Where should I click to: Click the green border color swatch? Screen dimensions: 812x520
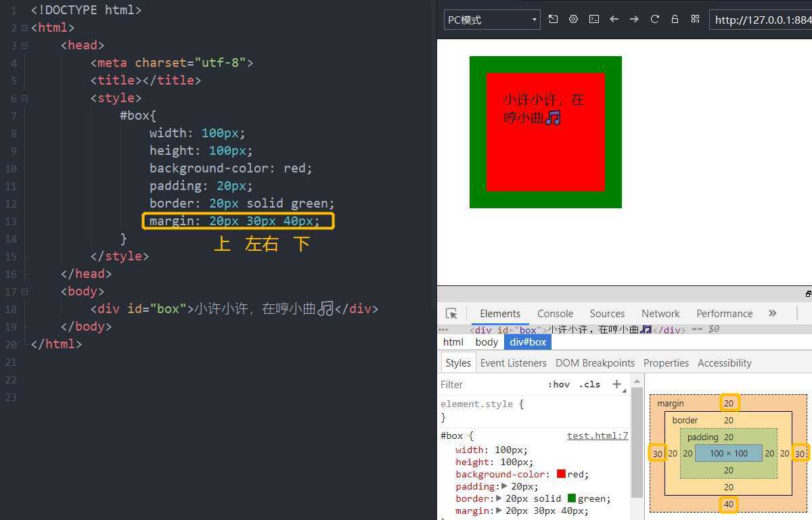click(x=572, y=498)
